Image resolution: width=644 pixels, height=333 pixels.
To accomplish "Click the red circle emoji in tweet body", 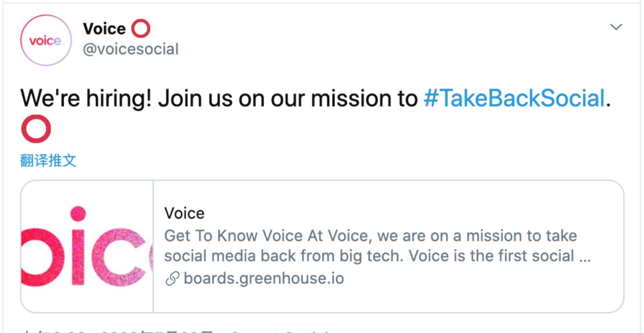I will (x=36, y=129).
